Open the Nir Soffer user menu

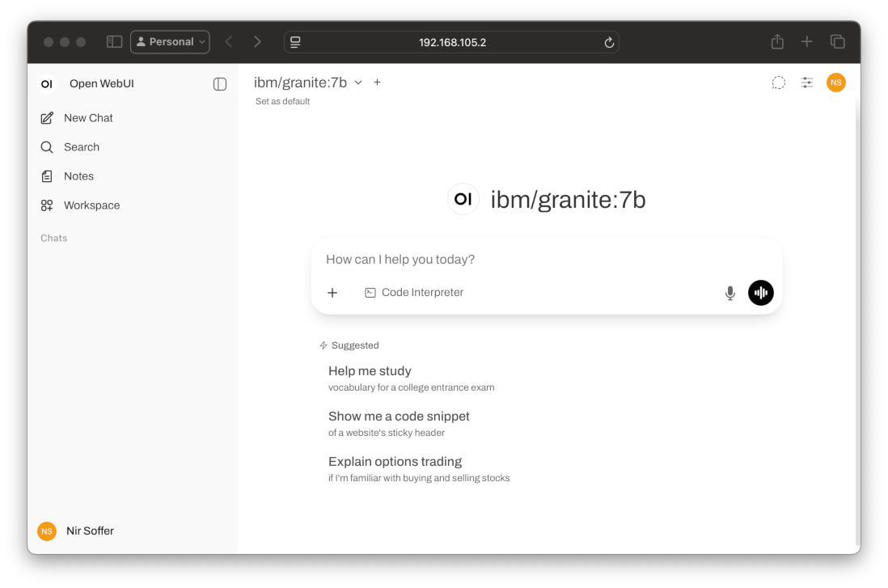[89, 531]
